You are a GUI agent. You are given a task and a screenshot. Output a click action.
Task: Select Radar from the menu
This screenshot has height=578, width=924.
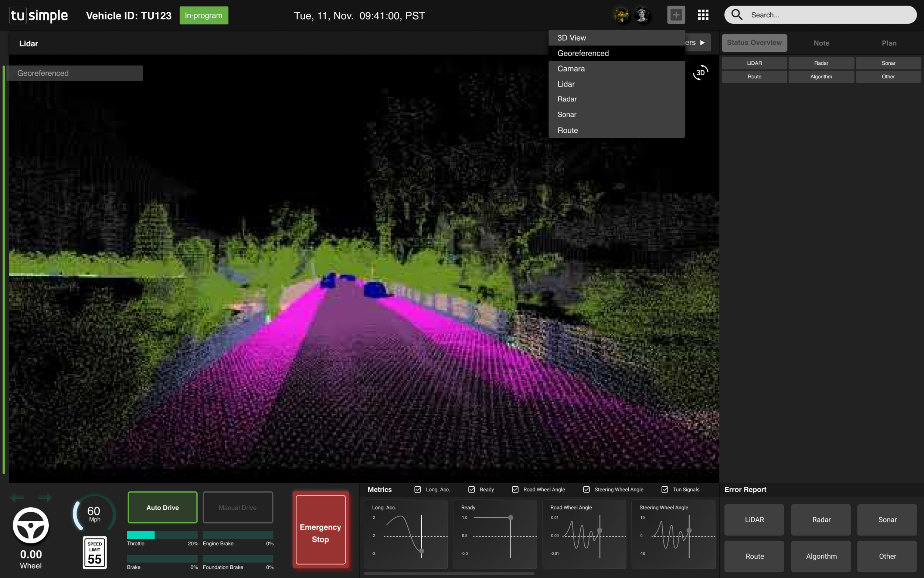(616, 99)
